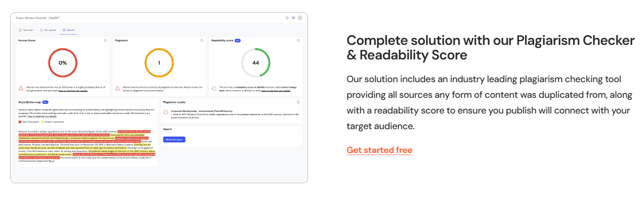
Task: Open Plagiarism card info icon
Action: (202, 41)
